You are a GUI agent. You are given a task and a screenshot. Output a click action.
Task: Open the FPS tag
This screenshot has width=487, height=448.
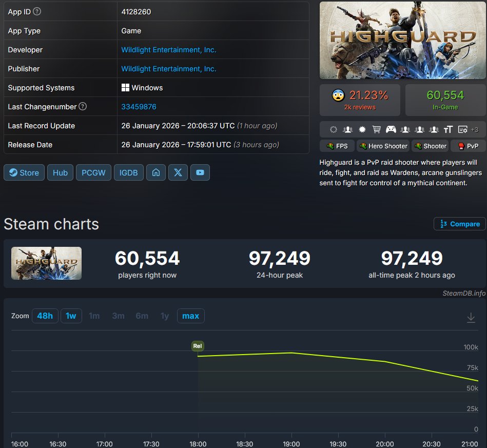(x=337, y=146)
